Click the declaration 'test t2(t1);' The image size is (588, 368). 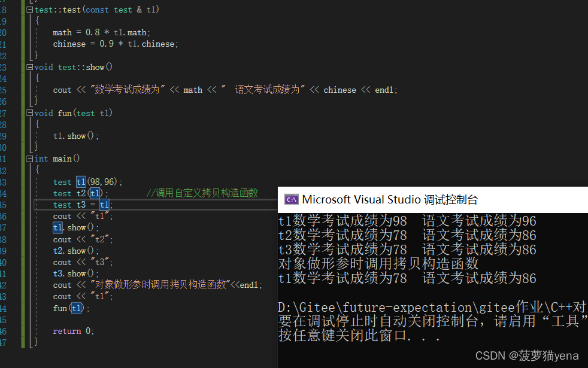tap(80, 193)
